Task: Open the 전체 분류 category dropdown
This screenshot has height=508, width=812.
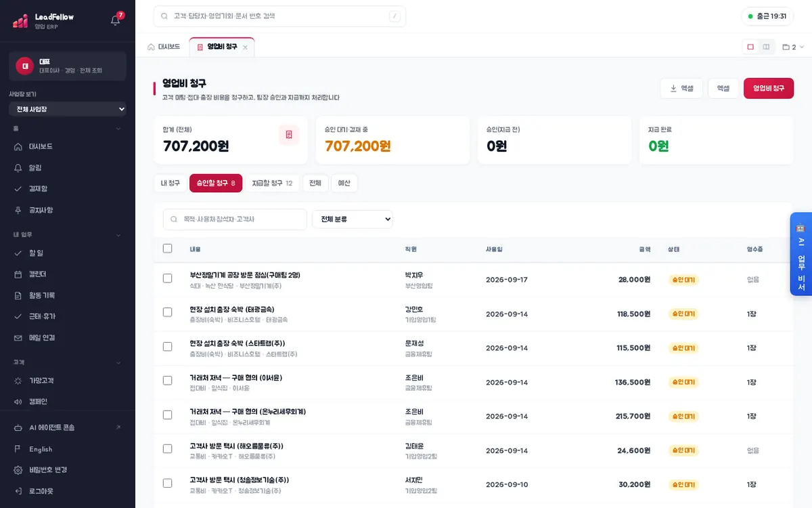Action: coord(353,219)
